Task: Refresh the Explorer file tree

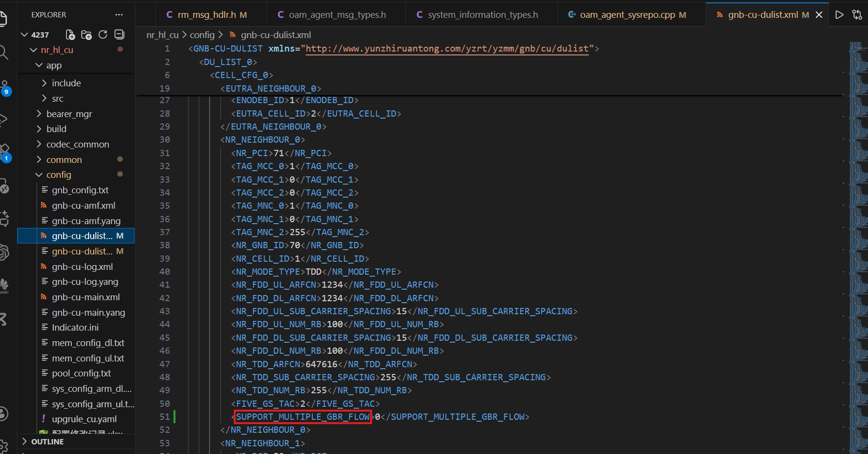Action: (103, 35)
